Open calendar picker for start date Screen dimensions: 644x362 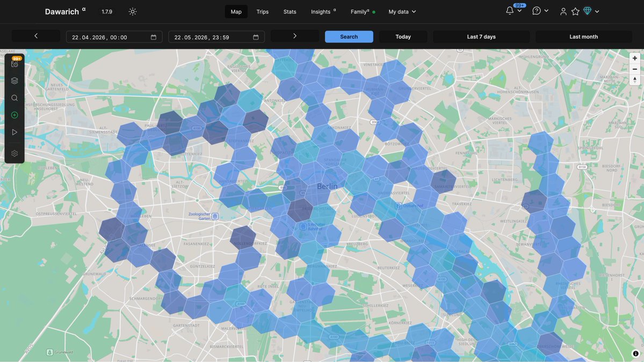click(154, 37)
